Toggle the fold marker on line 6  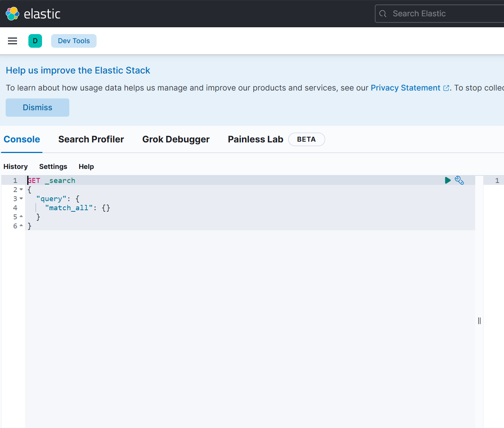click(x=21, y=226)
